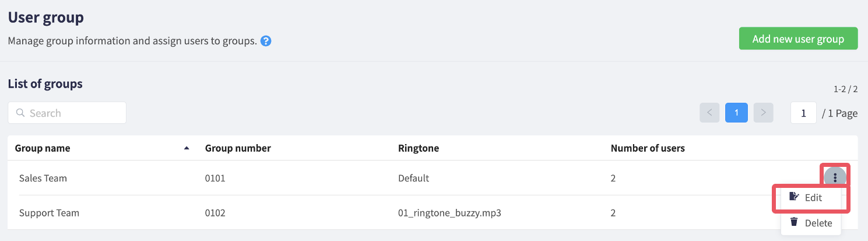Click the magnifier icon in Search box
The width and height of the screenshot is (868, 241).
[20, 113]
